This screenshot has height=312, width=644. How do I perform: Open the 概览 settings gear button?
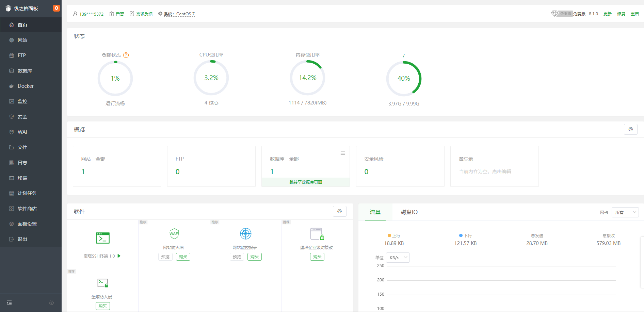[631, 129]
